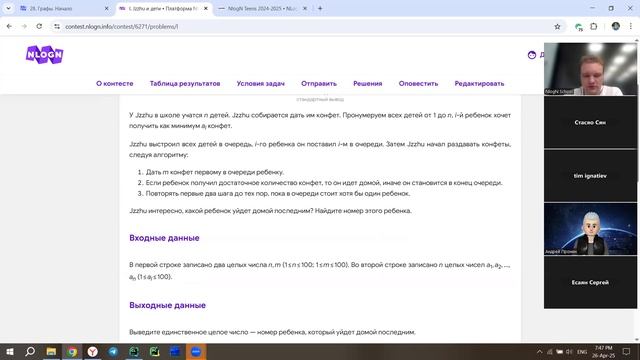Select the 'Есаян Сергей' participant tile

tap(590, 282)
